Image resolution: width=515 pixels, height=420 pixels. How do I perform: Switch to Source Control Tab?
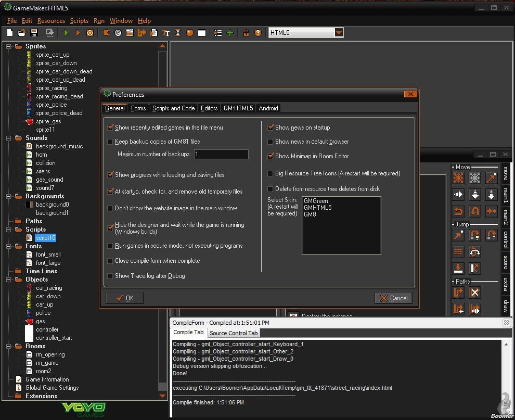coord(234,333)
